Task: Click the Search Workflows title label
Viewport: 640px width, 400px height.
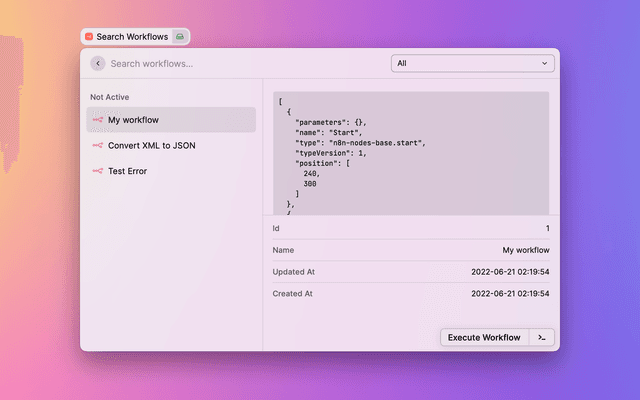Action: coord(132,36)
